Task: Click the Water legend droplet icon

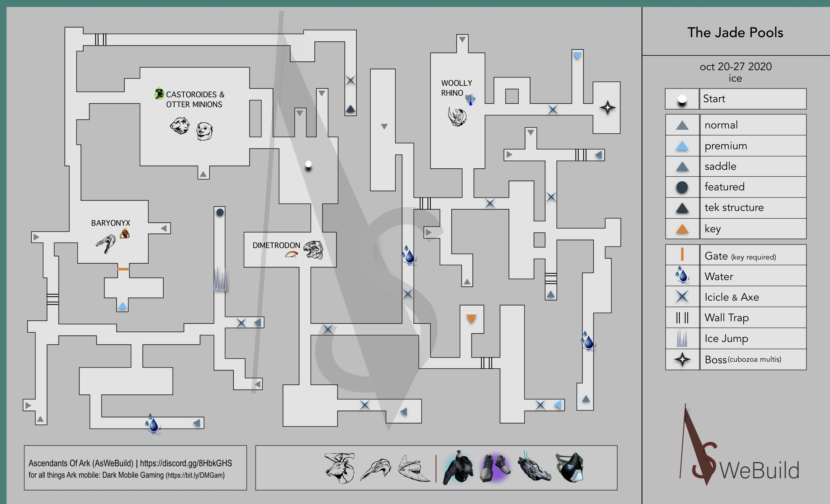Action: pyautogui.click(x=682, y=275)
